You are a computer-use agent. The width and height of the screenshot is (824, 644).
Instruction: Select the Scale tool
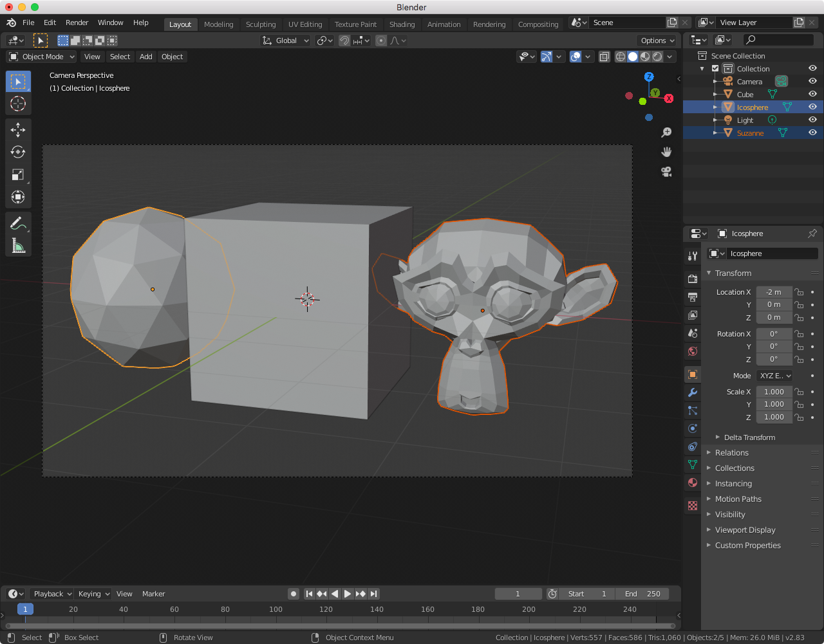point(18,174)
